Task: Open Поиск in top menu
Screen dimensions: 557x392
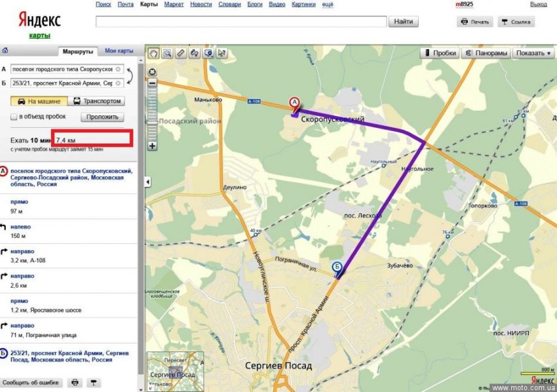Action: [x=104, y=5]
